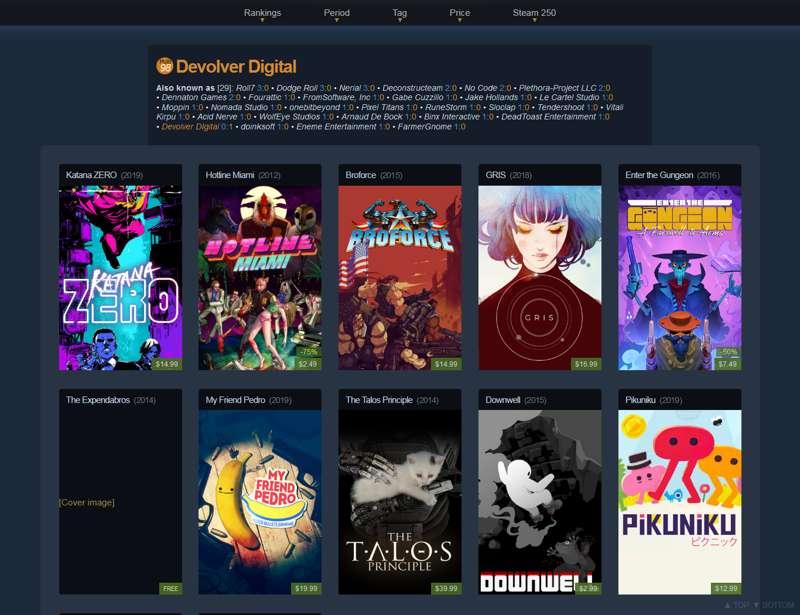
Task: Open the Hotline Miami title link
Action: click(x=230, y=175)
